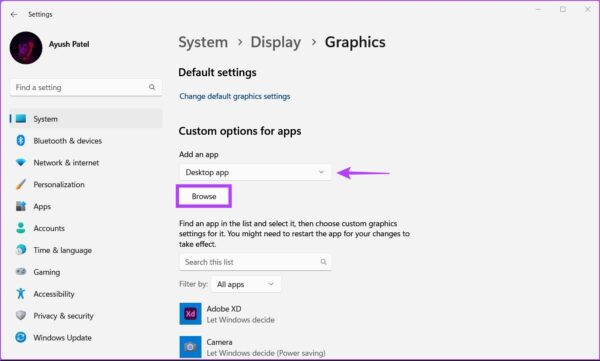The width and height of the screenshot is (600, 361).
Task: Click the Accessibility figure icon
Action: coord(21,294)
